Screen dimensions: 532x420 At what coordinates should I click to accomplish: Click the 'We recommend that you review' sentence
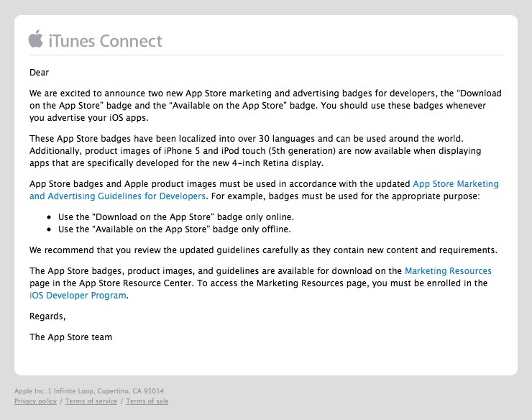[263, 250]
